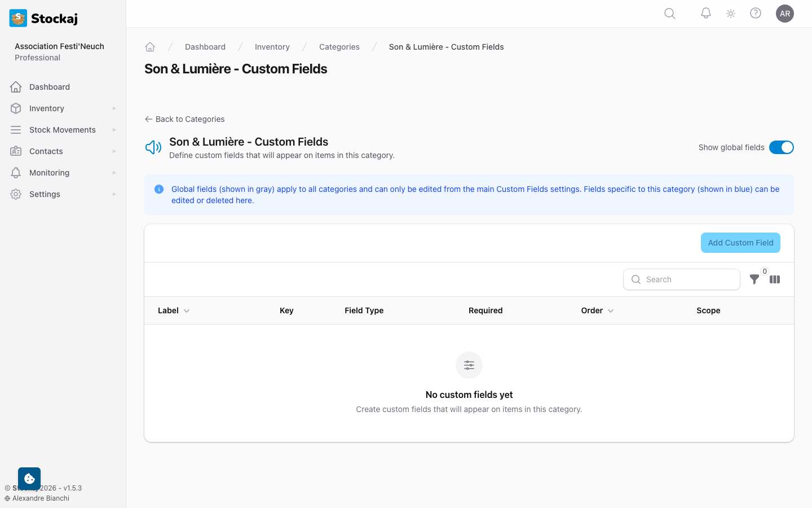Expand the Stock Movements submenu arrow

114,130
